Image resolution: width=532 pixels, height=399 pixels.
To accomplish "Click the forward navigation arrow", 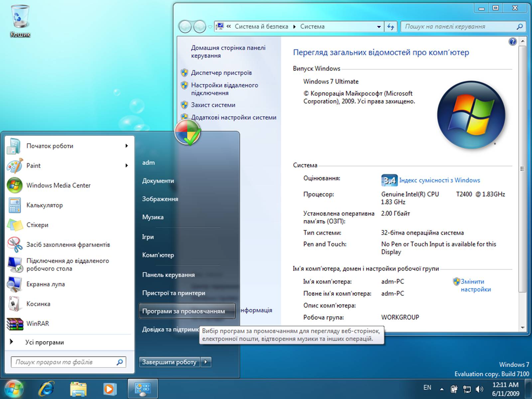I will click(x=199, y=27).
